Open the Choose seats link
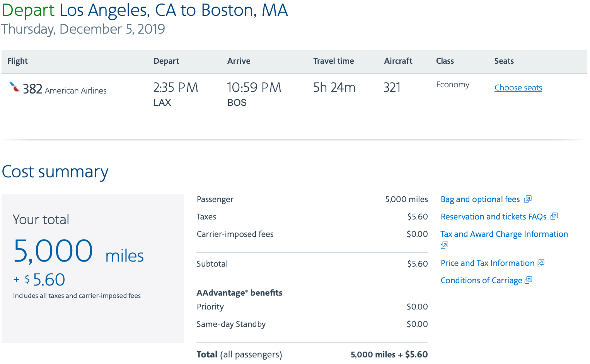This screenshot has height=364, width=590. click(518, 88)
